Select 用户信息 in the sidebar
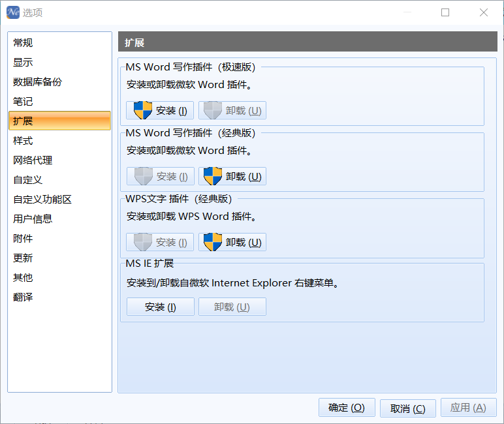The width and height of the screenshot is (504, 424). click(x=59, y=219)
